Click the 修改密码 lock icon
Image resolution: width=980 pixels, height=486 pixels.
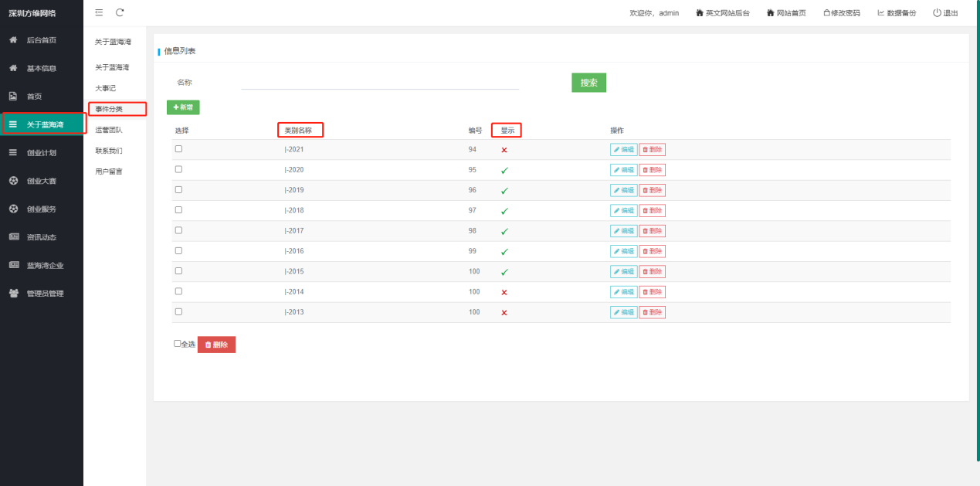click(x=828, y=13)
